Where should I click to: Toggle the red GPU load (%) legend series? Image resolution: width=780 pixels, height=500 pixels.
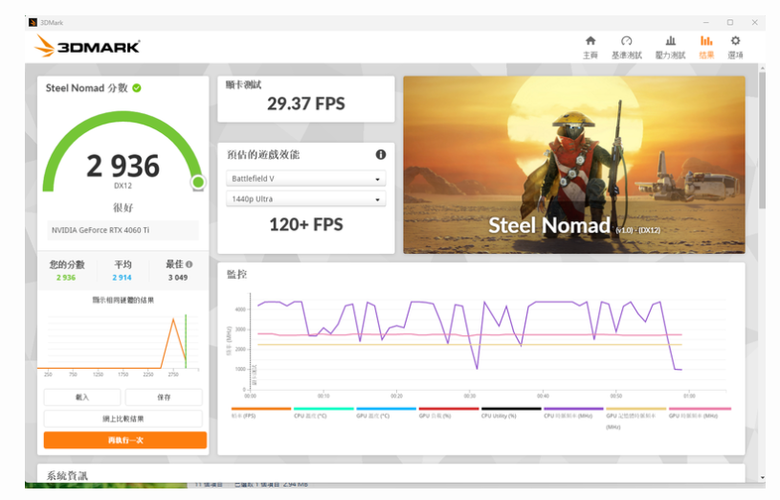(448, 412)
